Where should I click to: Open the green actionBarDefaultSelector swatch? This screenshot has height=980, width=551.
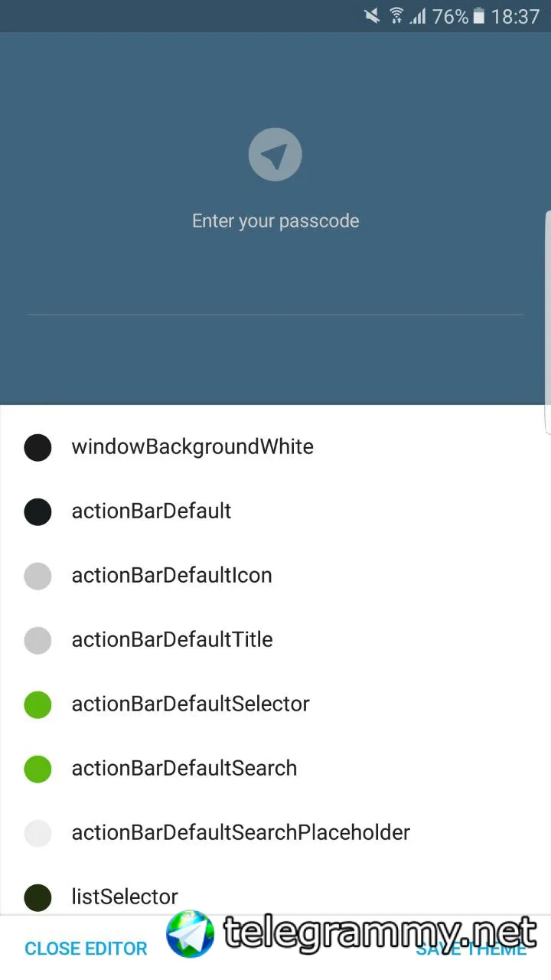37,704
